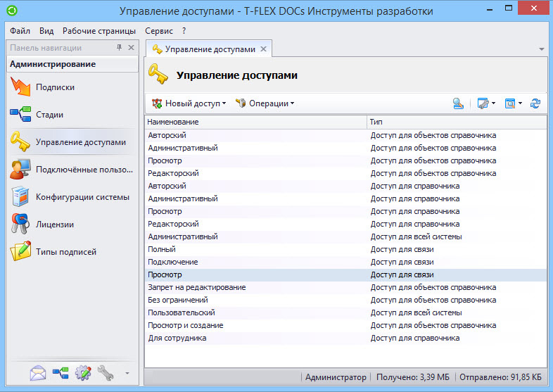Select the Для сотрудника row
Image resolution: width=553 pixels, height=392 pixels.
pos(345,338)
